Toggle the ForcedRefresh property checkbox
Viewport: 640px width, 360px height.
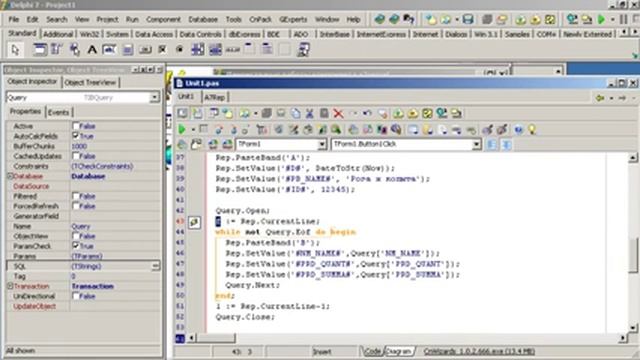point(76,206)
